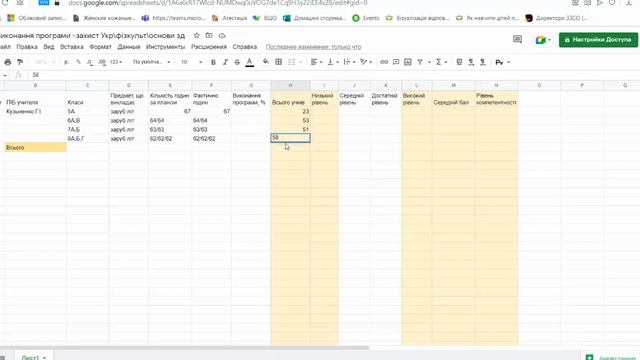Toggle strikethrough formatting
Screen dimensions: 640x360
(x=237, y=62)
